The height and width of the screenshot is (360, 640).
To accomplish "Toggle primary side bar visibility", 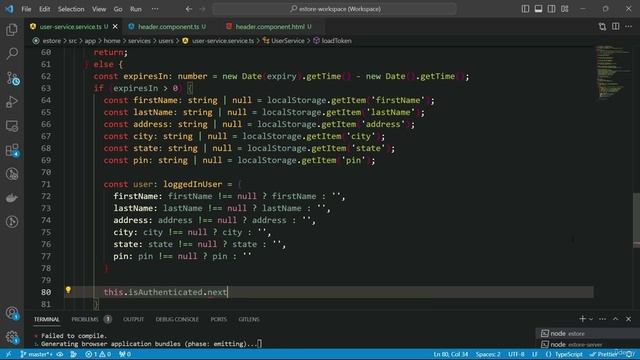I will coord(525,9).
